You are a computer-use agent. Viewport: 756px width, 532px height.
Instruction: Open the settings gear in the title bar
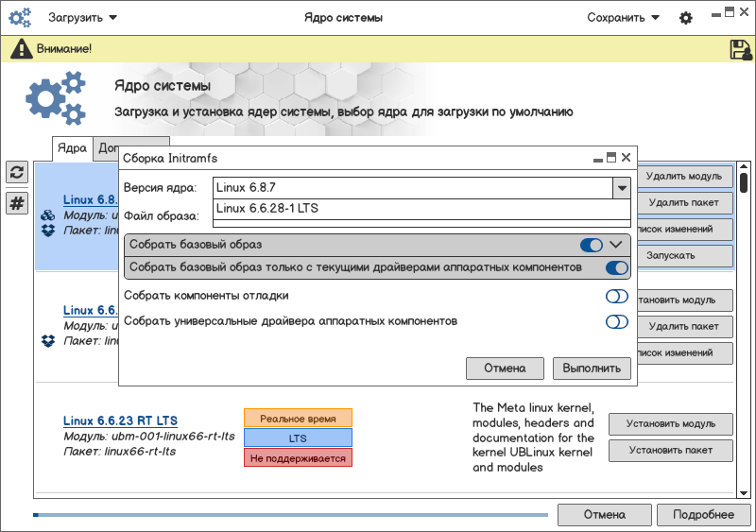tap(686, 18)
